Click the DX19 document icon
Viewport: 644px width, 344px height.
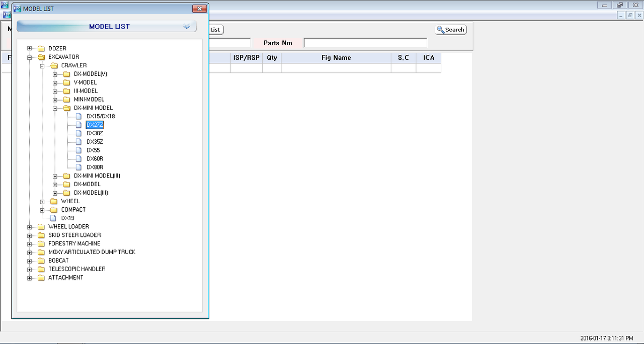coord(53,218)
